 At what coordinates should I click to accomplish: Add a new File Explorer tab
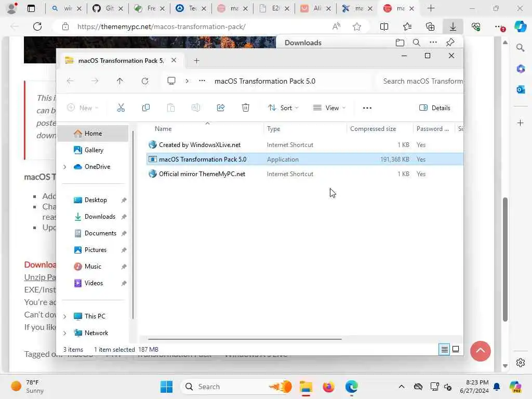(196, 61)
